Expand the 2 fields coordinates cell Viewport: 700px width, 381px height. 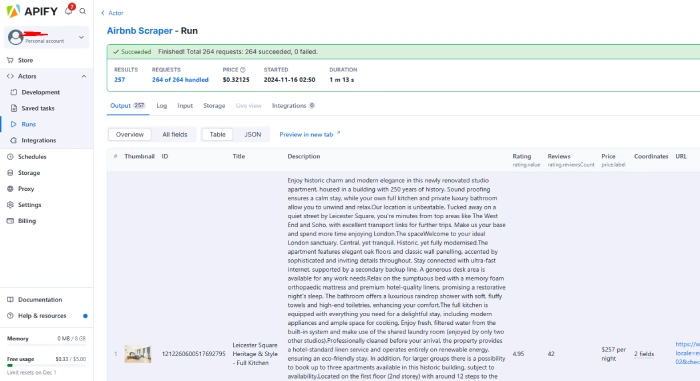(x=644, y=354)
